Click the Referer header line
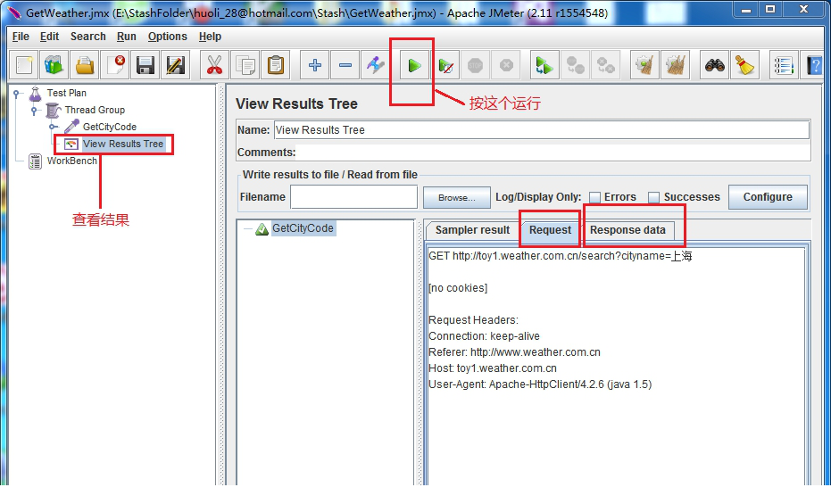Image resolution: width=831 pixels, height=504 pixels. click(x=514, y=352)
